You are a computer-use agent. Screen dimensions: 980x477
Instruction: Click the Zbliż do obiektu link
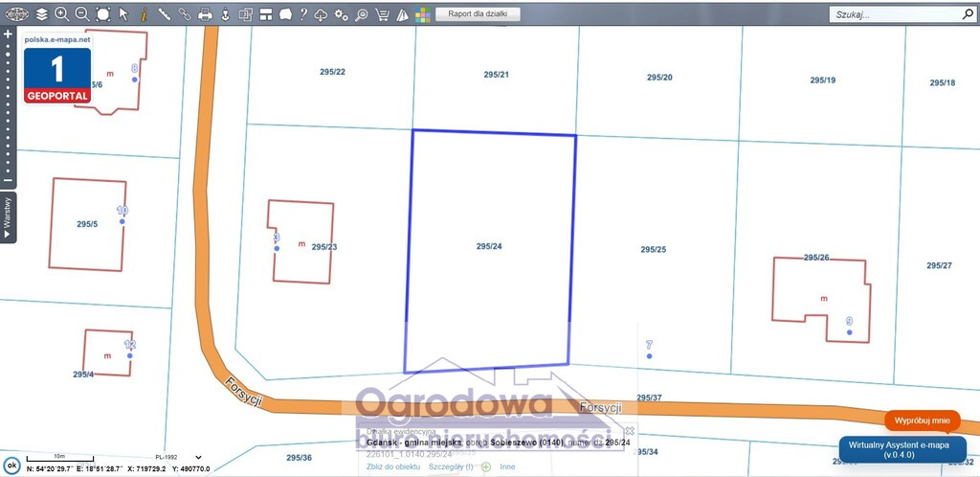393,466
